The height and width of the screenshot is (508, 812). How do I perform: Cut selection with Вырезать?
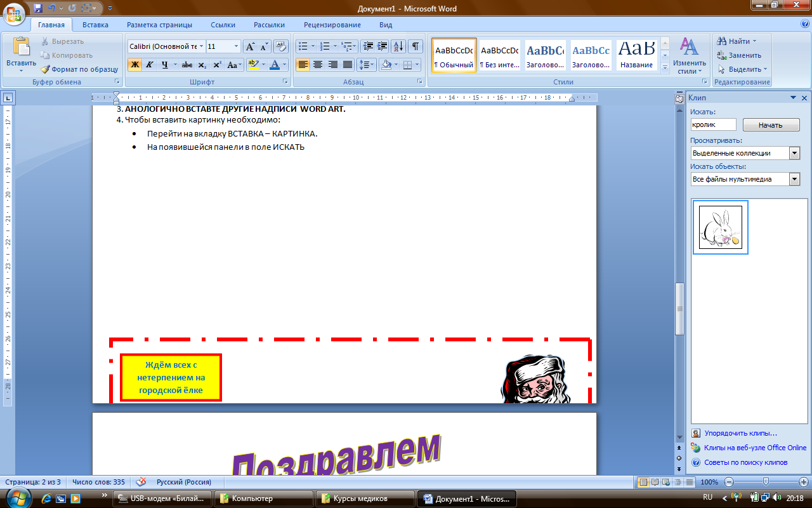(x=62, y=41)
